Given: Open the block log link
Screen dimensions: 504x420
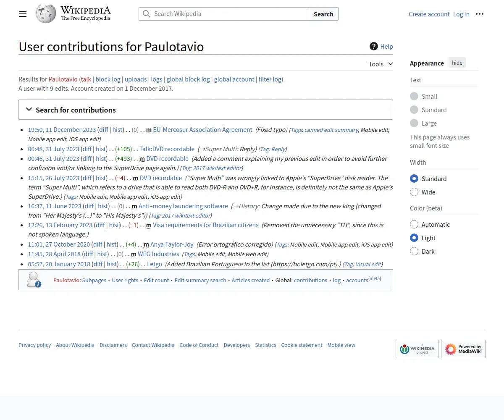Looking at the screenshot, I should (x=108, y=79).
